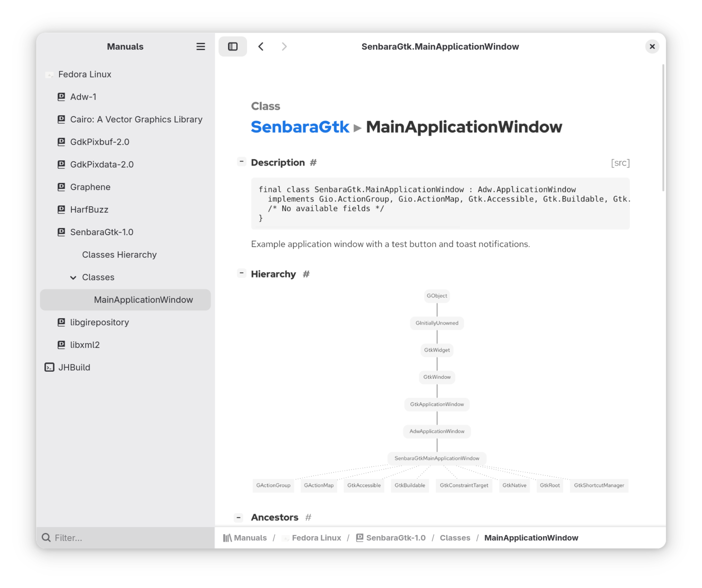
Task: Click the Hierarchy anchor hash link
Action: 306,274
